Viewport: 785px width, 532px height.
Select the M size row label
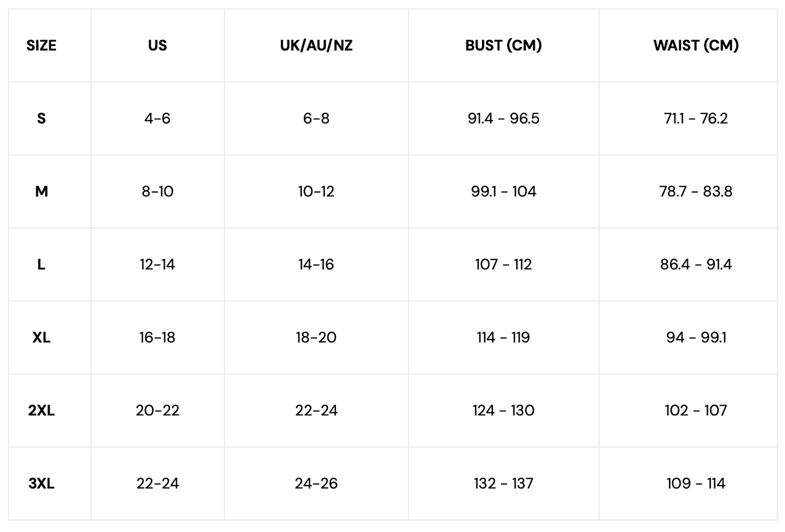(41, 191)
